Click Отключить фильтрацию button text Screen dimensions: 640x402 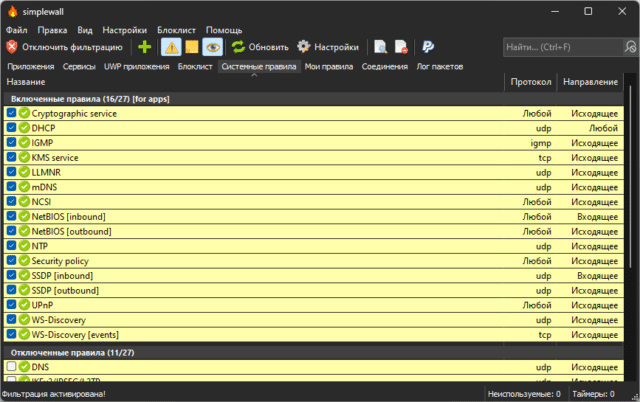pyautogui.click(x=72, y=47)
